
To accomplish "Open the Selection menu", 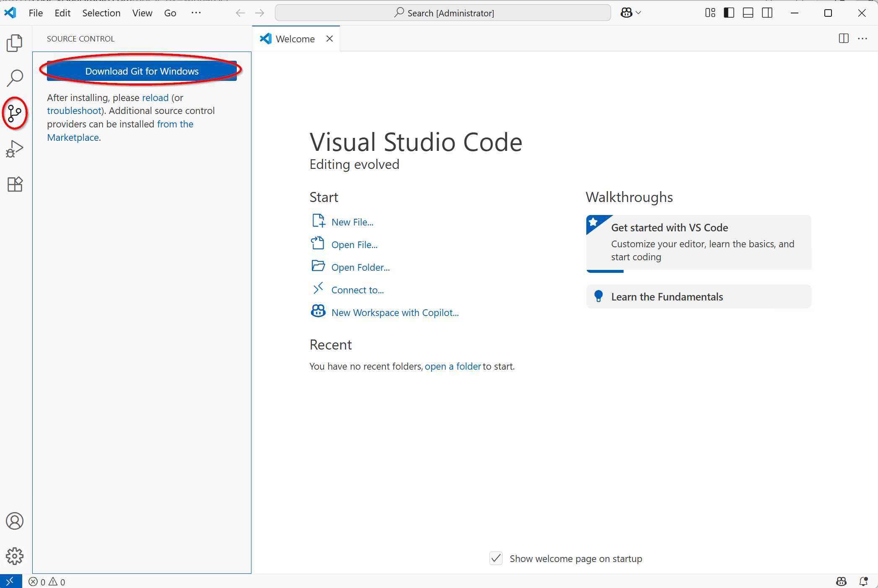I will pos(101,13).
